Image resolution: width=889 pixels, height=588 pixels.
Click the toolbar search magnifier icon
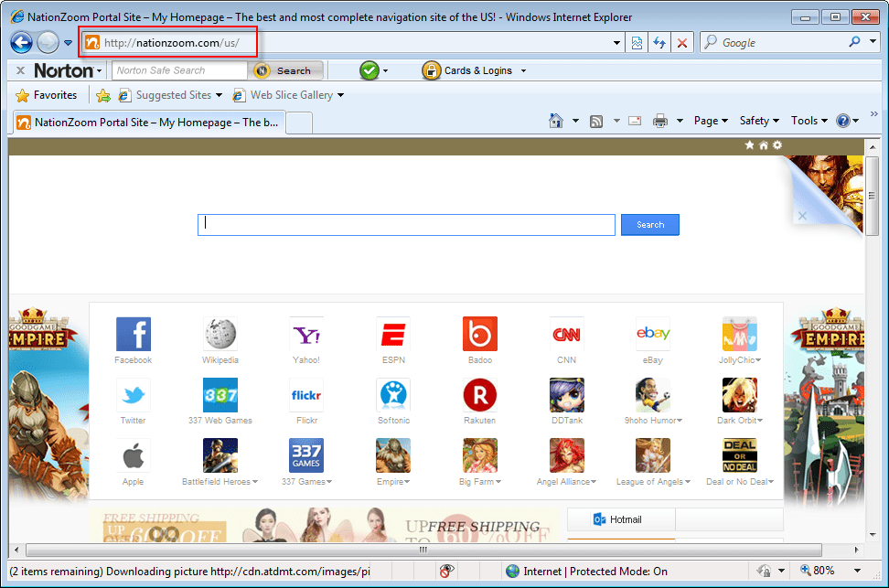click(854, 41)
